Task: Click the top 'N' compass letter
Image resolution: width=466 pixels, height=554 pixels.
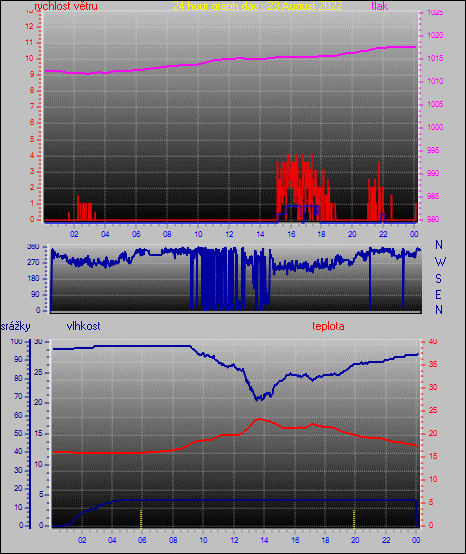Action: click(439, 244)
